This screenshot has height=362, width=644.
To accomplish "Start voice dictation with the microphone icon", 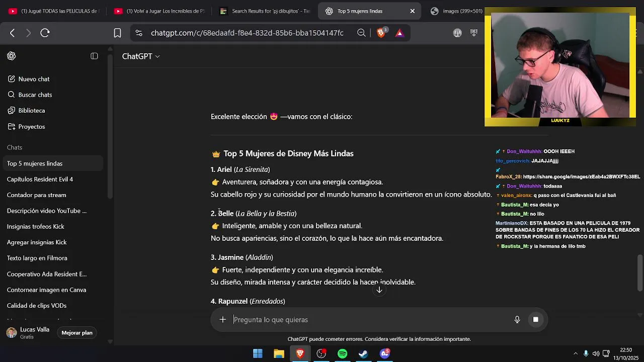I will tap(517, 319).
